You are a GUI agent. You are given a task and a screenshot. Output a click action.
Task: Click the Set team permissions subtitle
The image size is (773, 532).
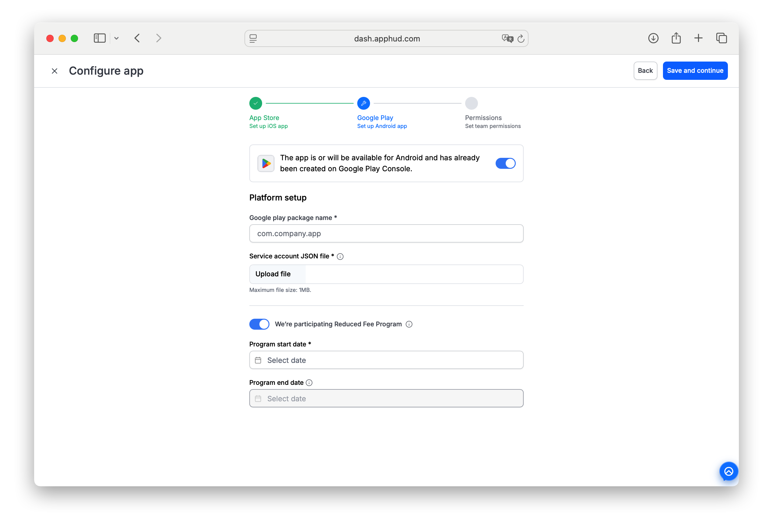pos(493,126)
